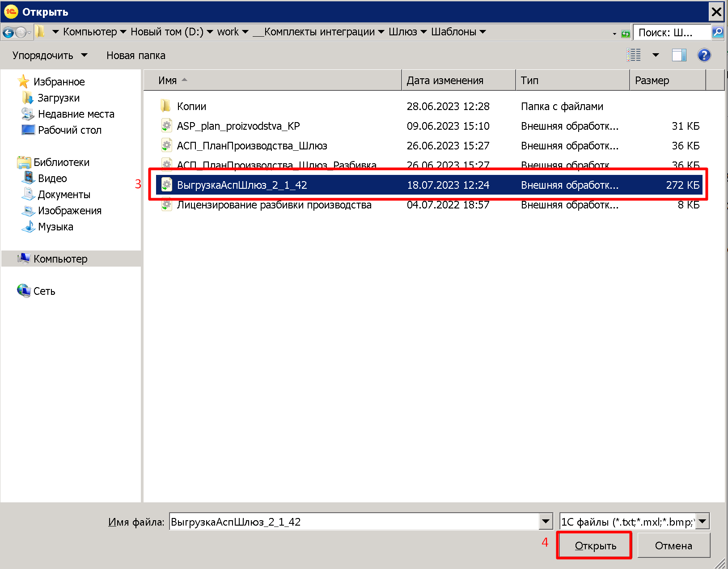Click the back navigation arrow icon
The height and width of the screenshot is (569, 728).
8,32
